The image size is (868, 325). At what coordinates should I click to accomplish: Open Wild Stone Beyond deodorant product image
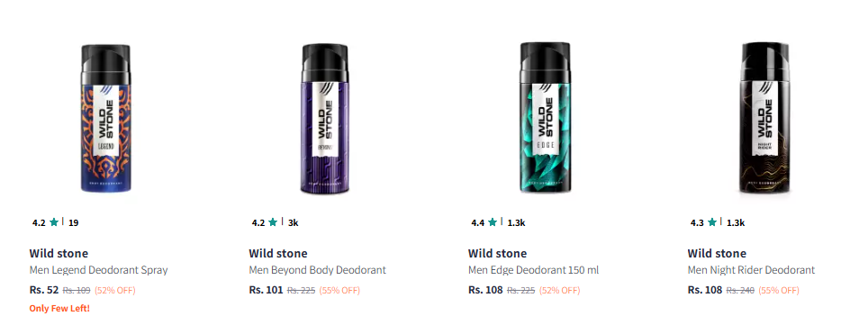tap(325, 119)
